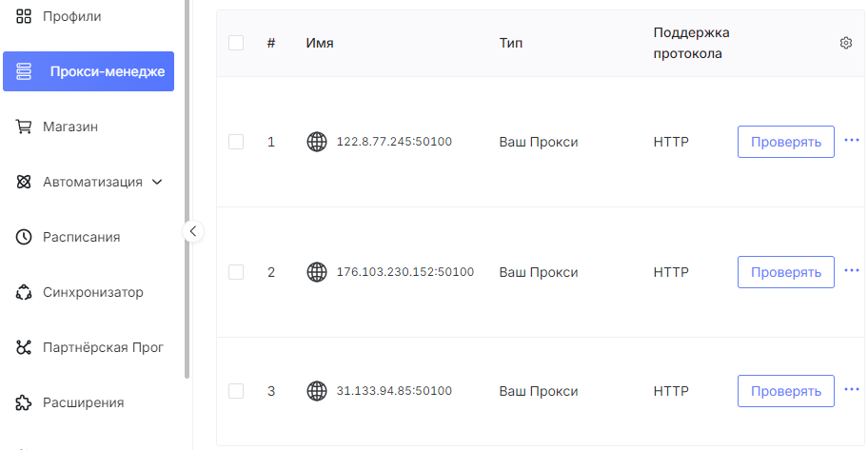Expand the Автоматизация submenu chevron
Viewport: 868px width, 450px height.
(x=157, y=182)
